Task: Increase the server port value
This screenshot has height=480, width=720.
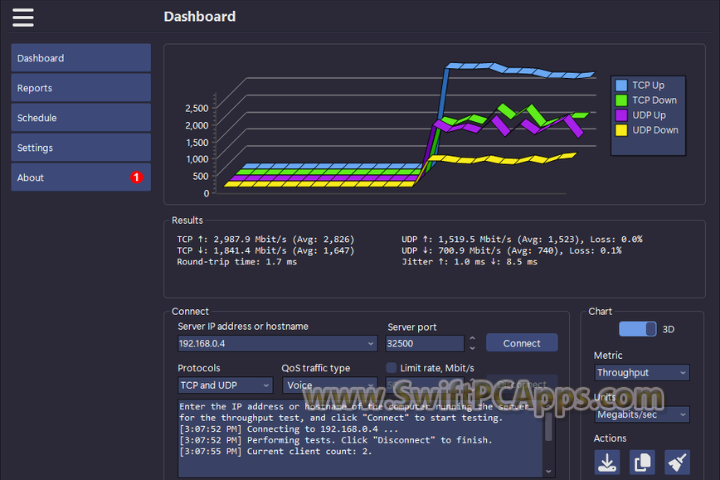Action: point(472,339)
